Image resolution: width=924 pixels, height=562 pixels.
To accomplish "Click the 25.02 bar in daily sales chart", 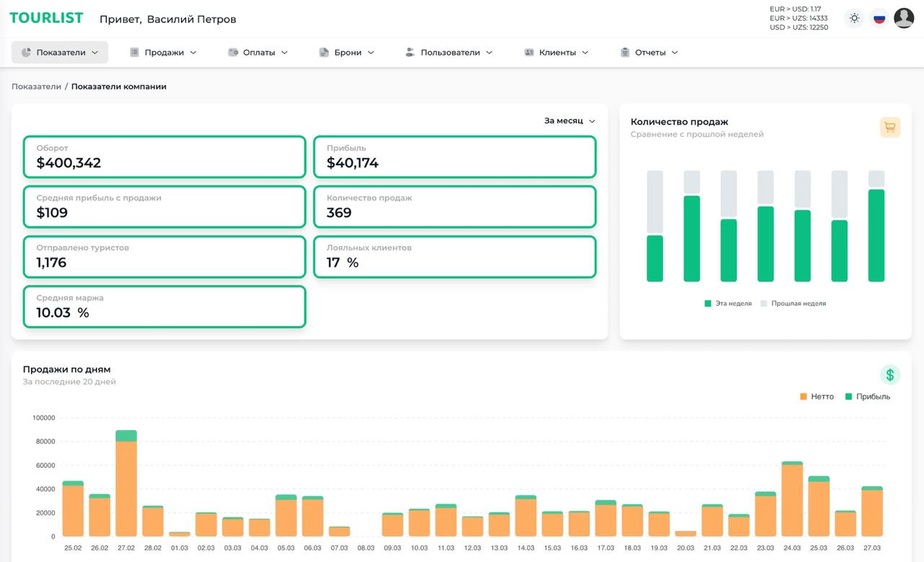I will pyautogui.click(x=73, y=509).
